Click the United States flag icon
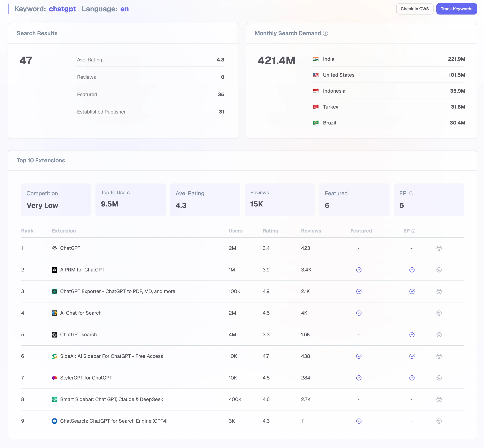 click(x=315, y=75)
